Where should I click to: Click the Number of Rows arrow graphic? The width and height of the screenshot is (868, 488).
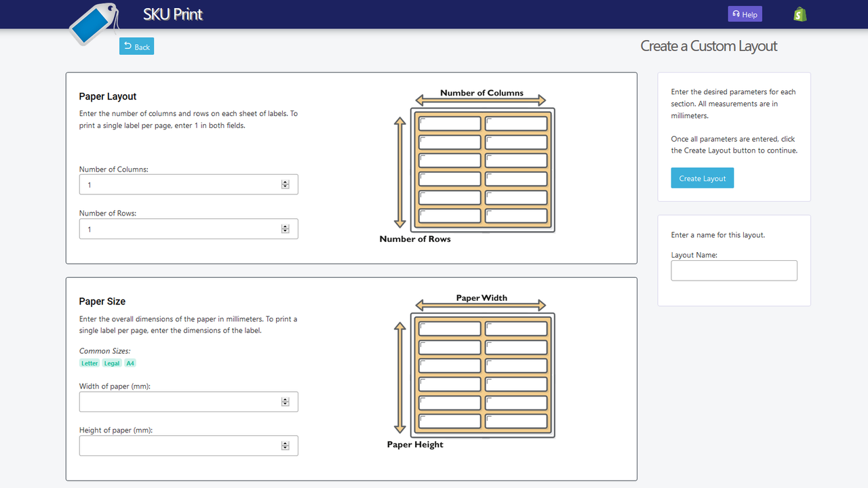point(399,171)
